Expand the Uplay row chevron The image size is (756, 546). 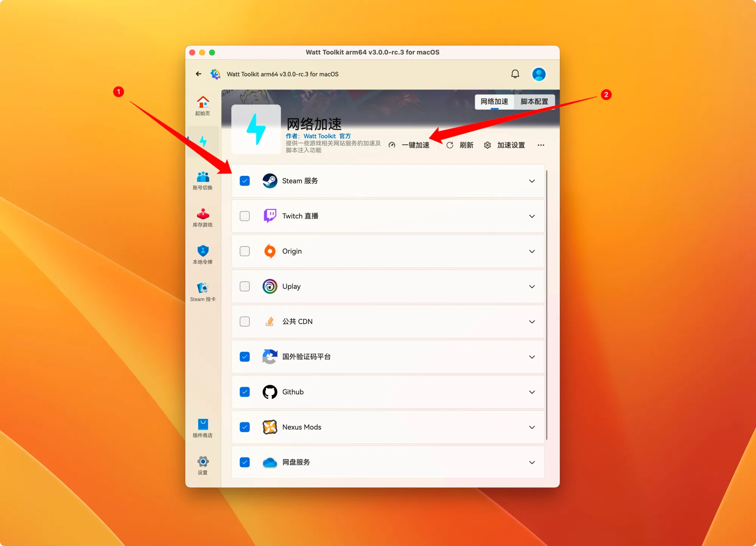click(532, 287)
